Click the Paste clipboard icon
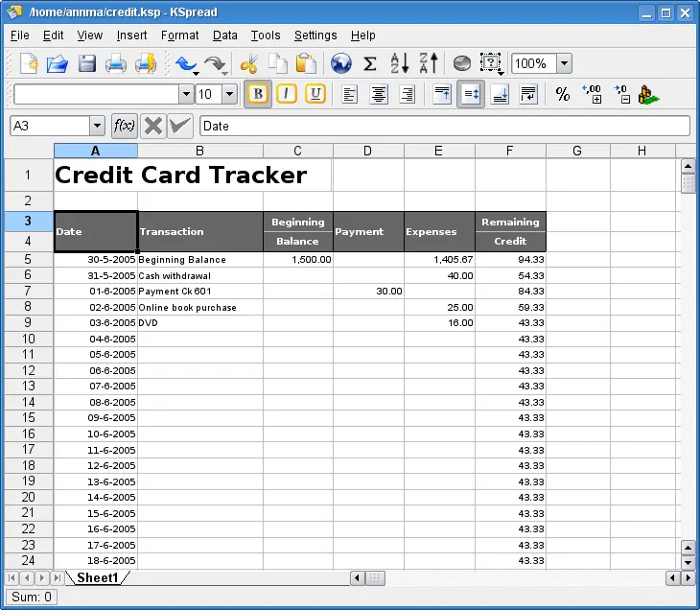The height and width of the screenshot is (610, 700). tap(306, 63)
